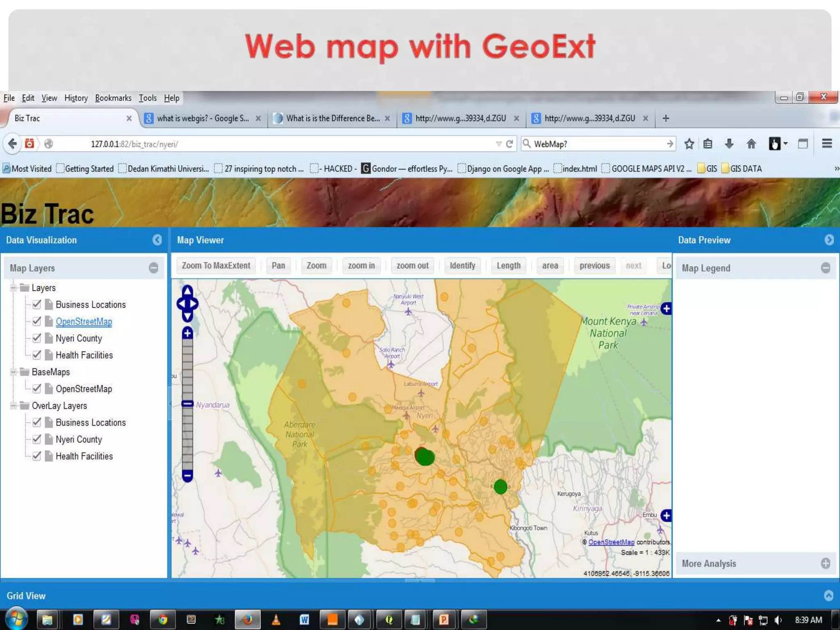Click the Length measure button
840x630 pixels.
click(x=509, y=266)
